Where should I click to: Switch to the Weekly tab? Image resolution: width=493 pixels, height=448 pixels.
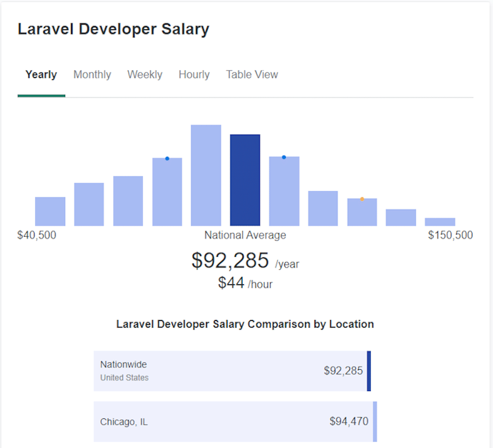145,74
